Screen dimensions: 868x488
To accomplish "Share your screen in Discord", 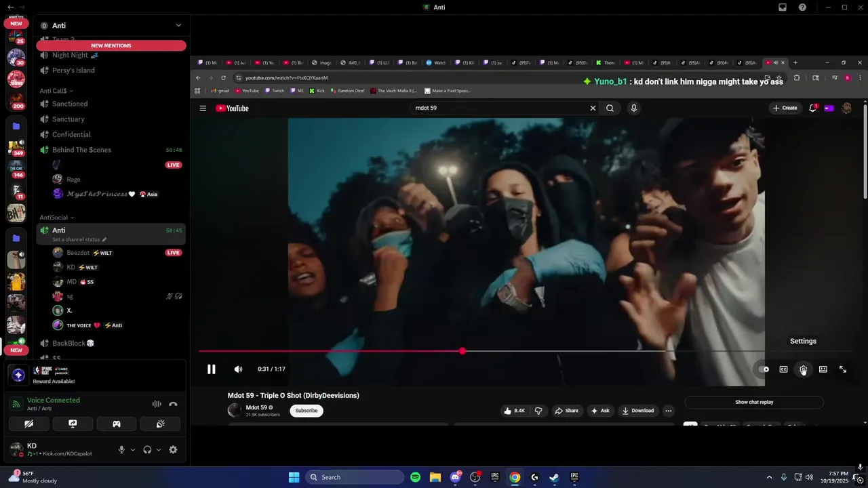I will pos(73,424).
